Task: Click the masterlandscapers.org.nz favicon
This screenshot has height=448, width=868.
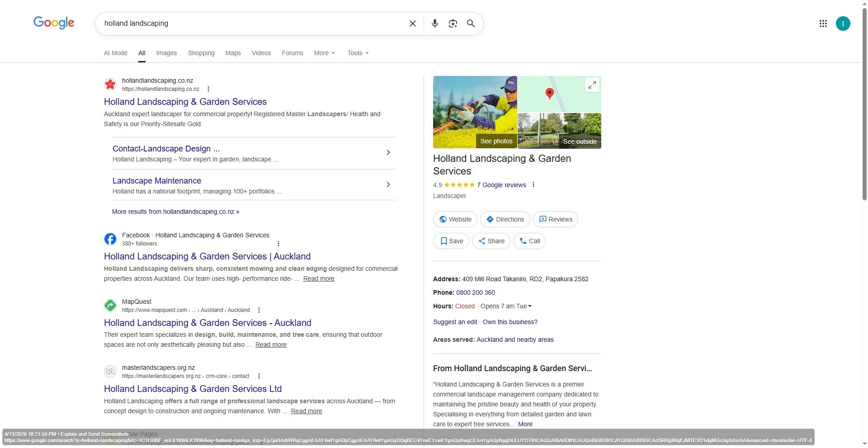Action: click(110, 371)
